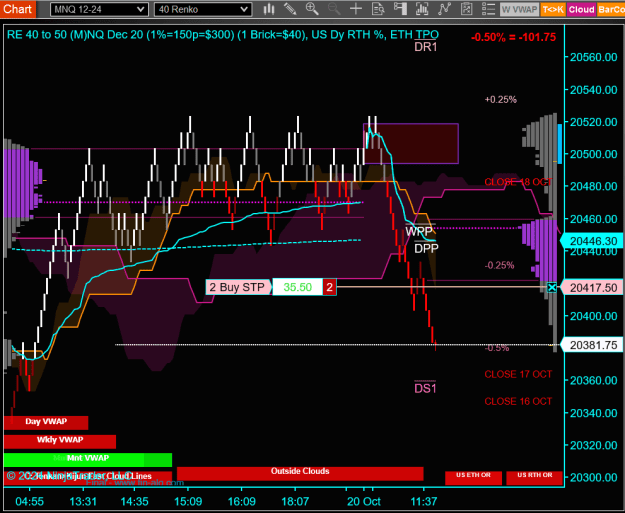Click the -0.25% level label
This screenshot has height=513, width=625.
click(499, 265)
